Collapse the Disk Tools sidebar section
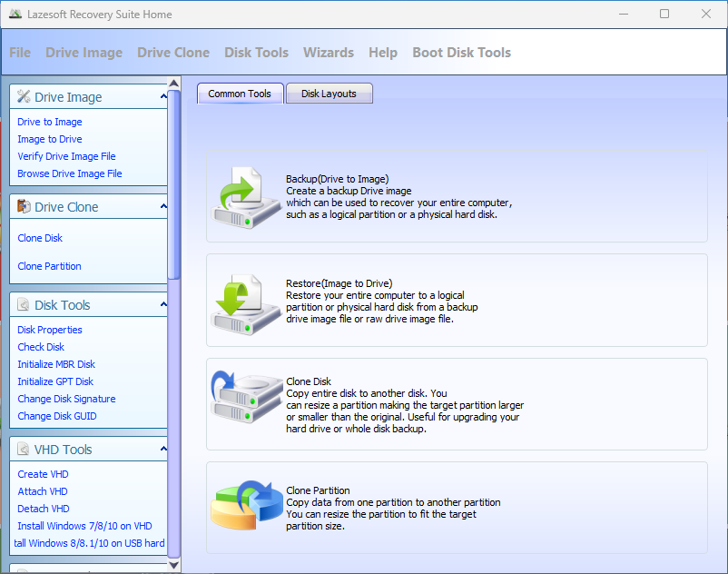 click(164, 304)
